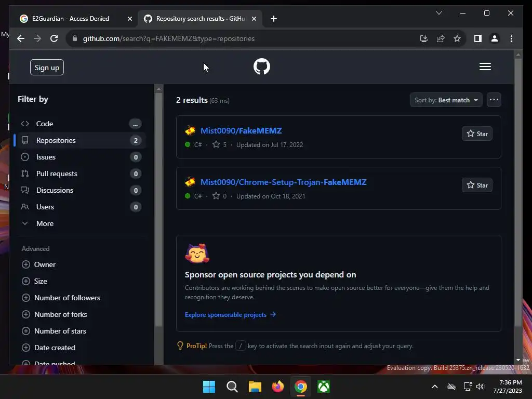Open the hamburger navigation menu
Viewport: 532px width, 399px height.
click(x=485, y=66)
